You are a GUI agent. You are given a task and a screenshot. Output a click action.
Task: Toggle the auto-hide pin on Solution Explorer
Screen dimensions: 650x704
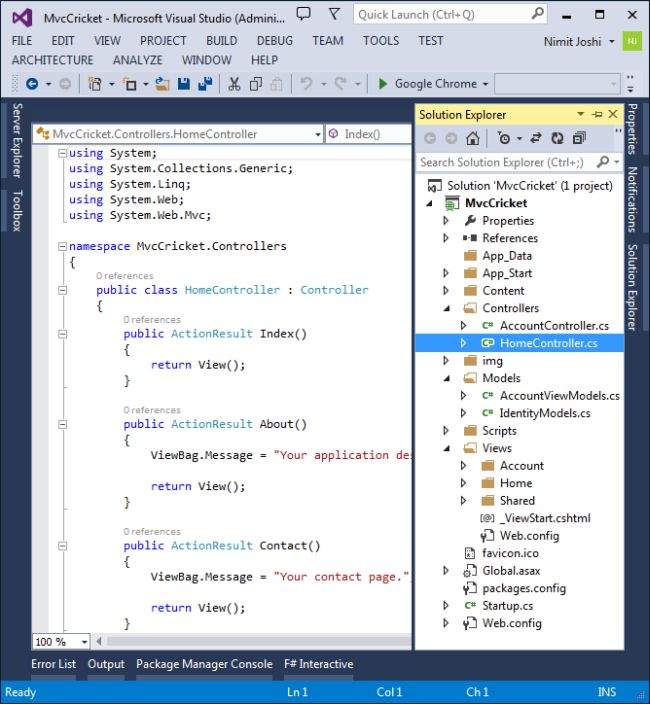point(597,114)
